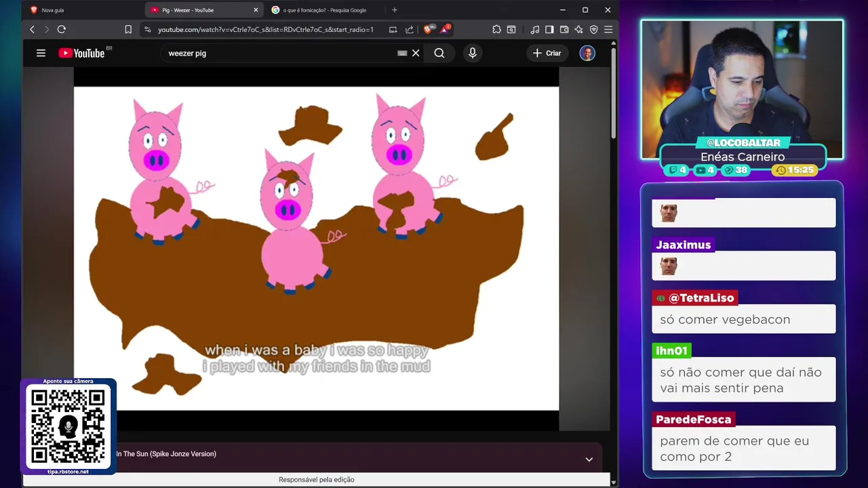Screen dimensions: 868x488
Task: Open site settings icon in address bar
Action: point(147,30)
